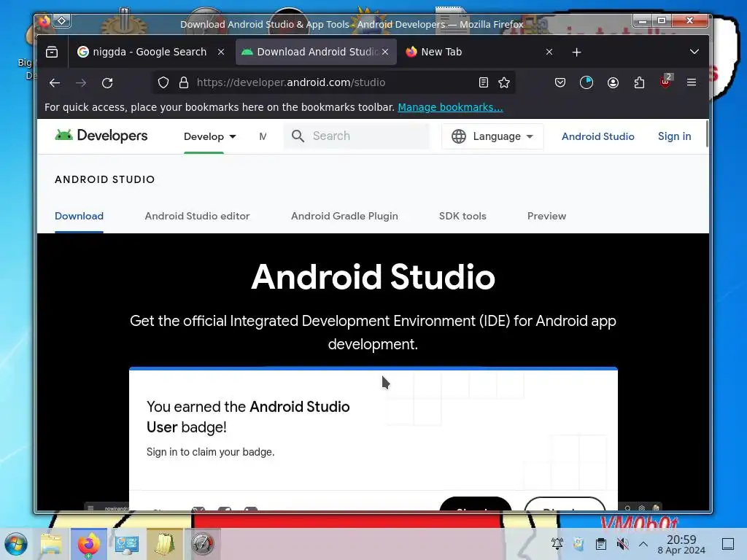Screen dimensions: 747x560
Task: Open the extensions puzzle-piece icon
Action: coord(639,83)
